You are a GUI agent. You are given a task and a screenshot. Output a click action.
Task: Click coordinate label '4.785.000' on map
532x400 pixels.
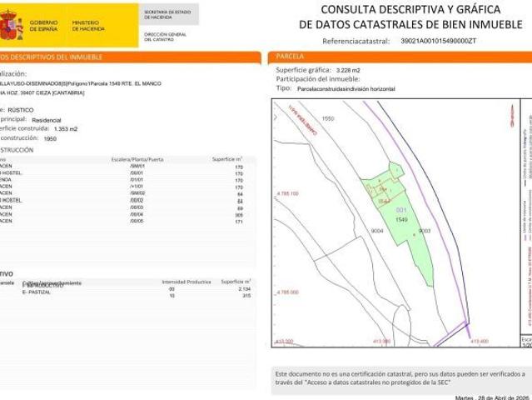coord(288,292)
